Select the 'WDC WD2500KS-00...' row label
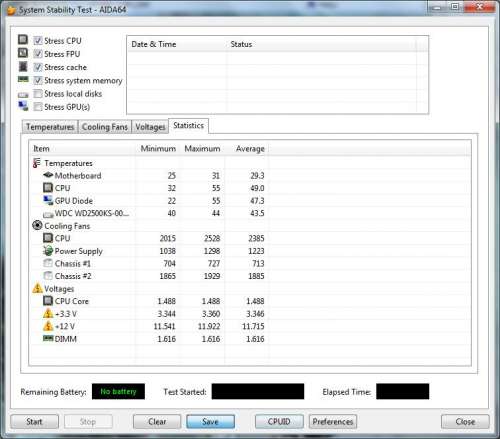 (92, 213)
